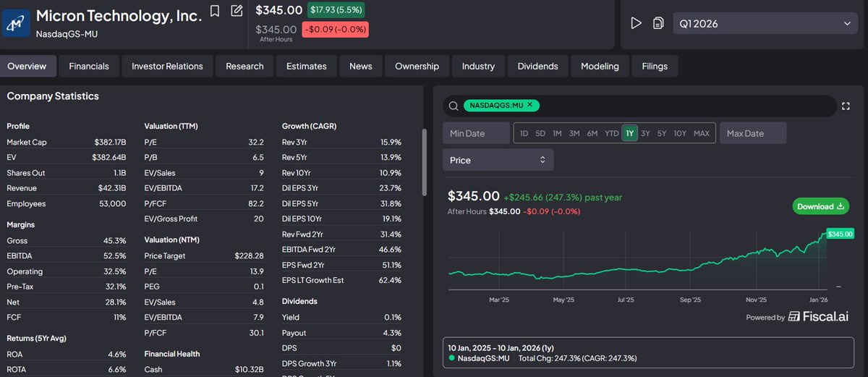Image resolution: width=868 pixels, height=377 pixels.
Task: Click the red after-hours -$0.09 badge
Action: (335, 30)
